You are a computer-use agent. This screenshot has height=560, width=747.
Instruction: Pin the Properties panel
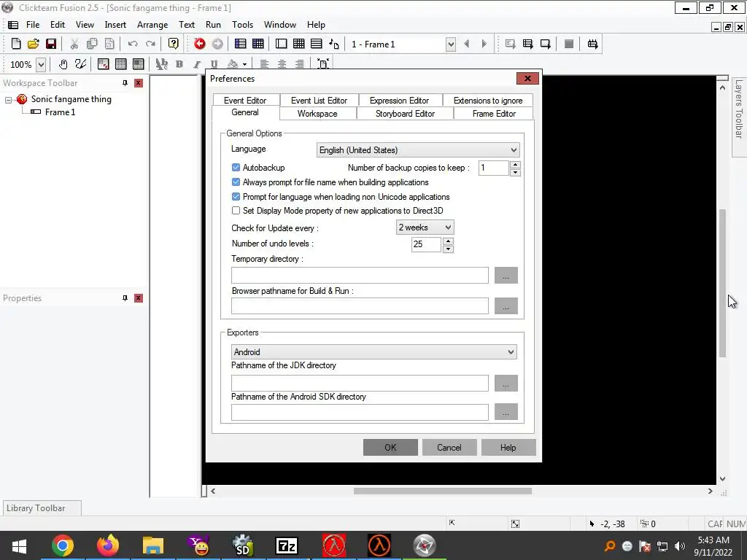125,298
